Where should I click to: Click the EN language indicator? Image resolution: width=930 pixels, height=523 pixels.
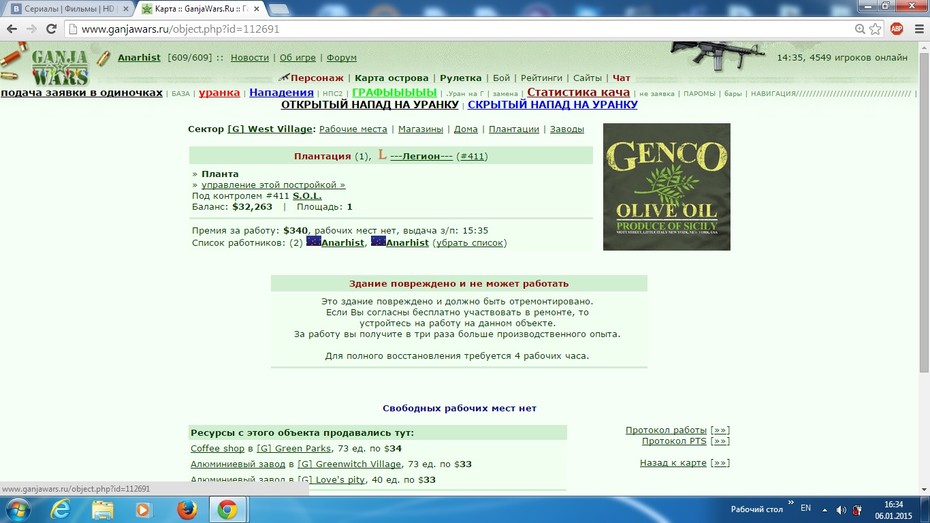click(x=805, y=508)
